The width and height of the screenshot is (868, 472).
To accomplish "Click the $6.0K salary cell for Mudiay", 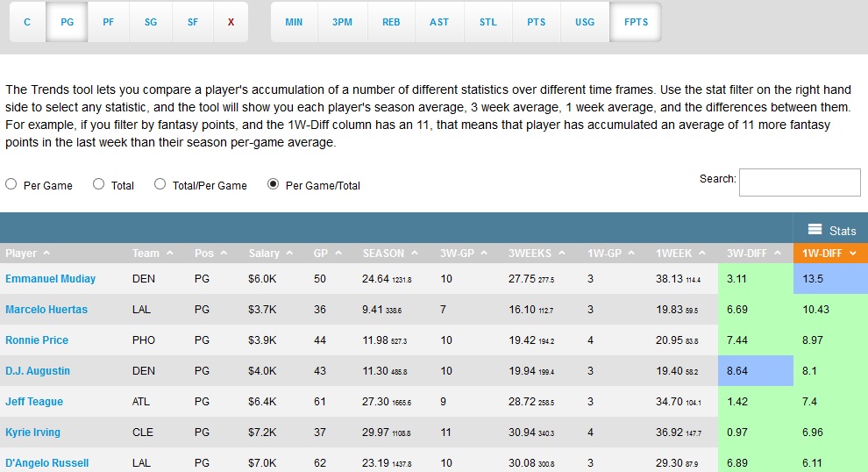I will 262,279.
